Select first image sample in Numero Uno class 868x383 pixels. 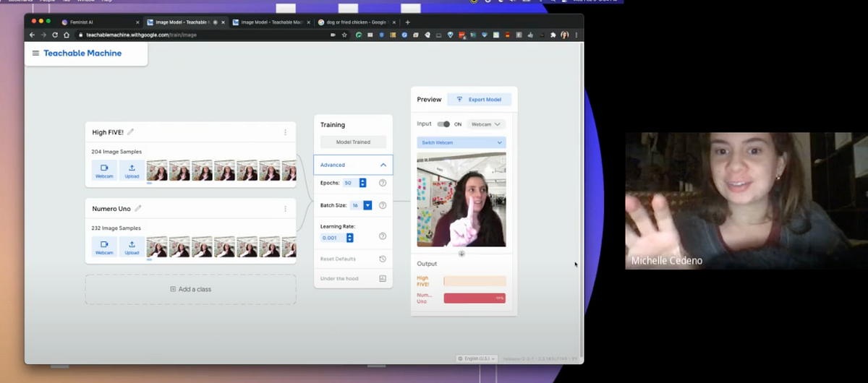pyautogui.click(x=157, y=246)
